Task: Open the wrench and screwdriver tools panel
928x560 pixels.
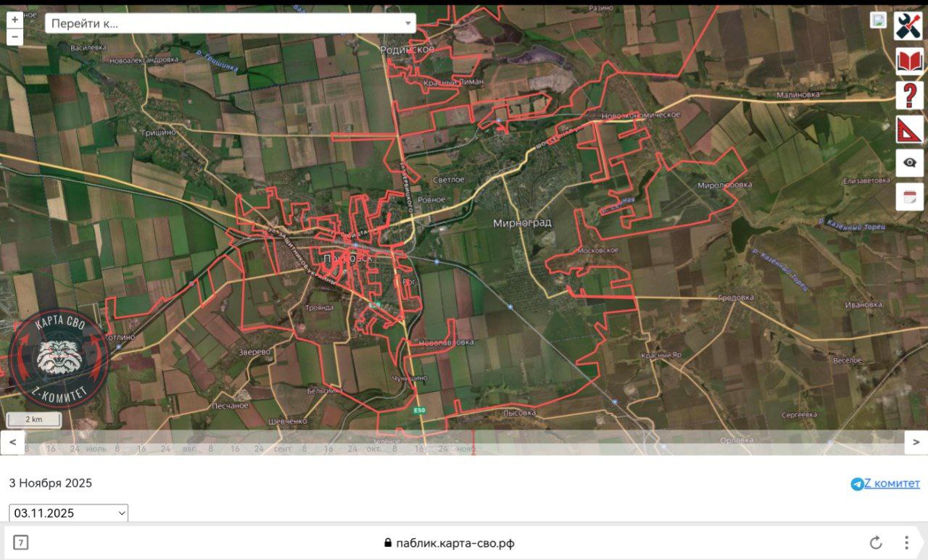Action: 909,25
